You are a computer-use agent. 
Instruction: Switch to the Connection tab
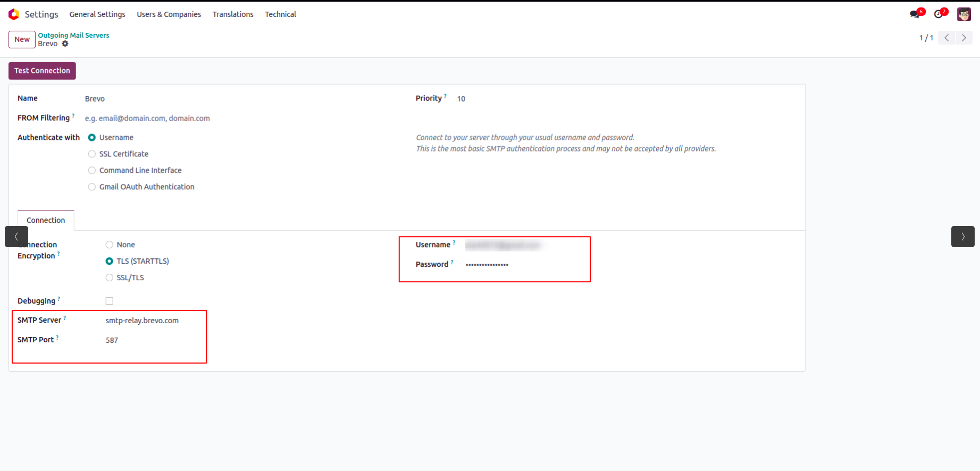(x=46, y=220)
